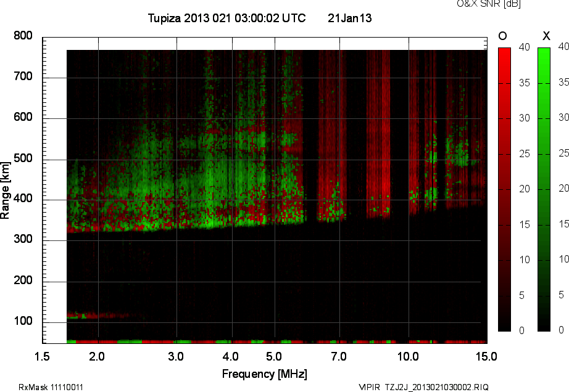The height and width of the screenshot is (392, 569).
Task: Select the 'RxMask 11110011' footer text
Action: [x=51, y=387]
